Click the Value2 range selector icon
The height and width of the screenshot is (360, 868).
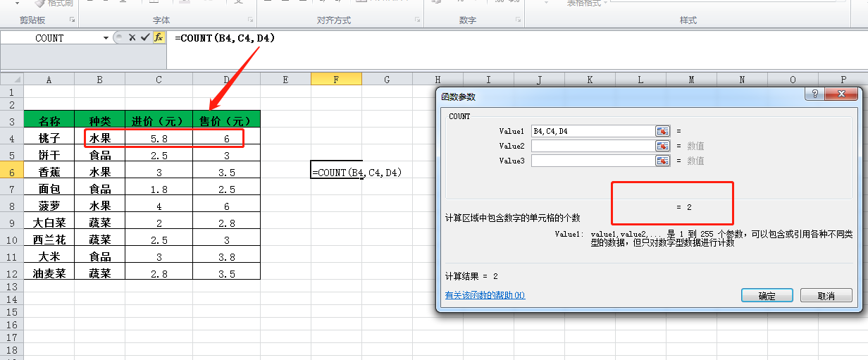click(662, 146)
